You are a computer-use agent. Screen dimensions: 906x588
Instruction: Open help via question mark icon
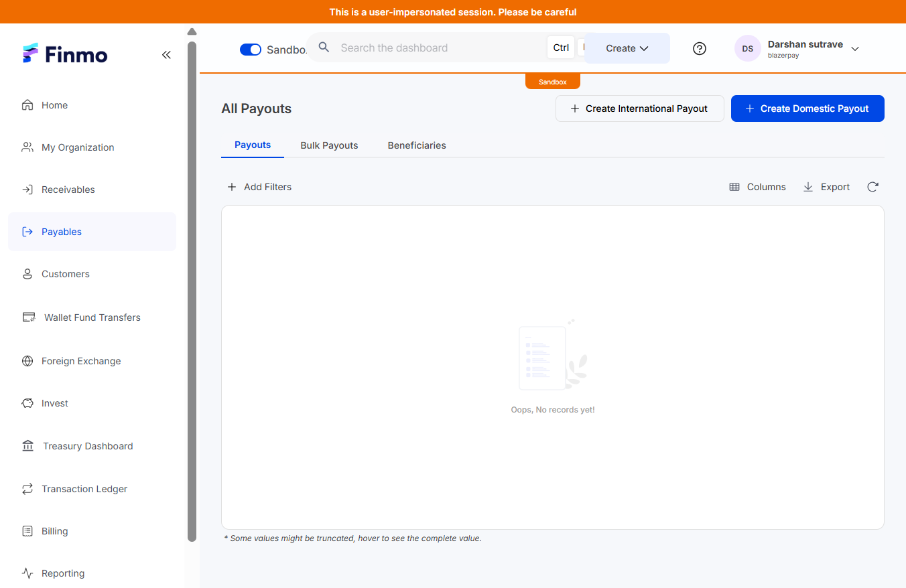pos(700,48)
